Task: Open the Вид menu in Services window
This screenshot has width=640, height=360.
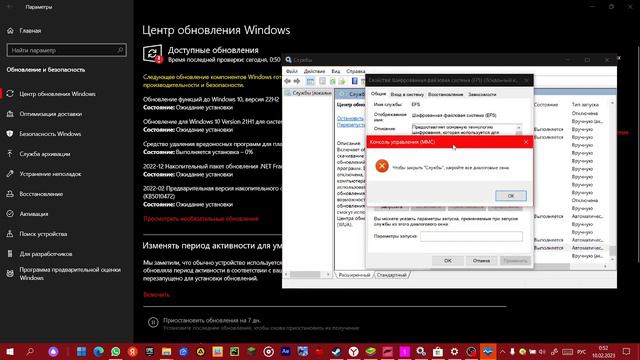Action: 336,71
